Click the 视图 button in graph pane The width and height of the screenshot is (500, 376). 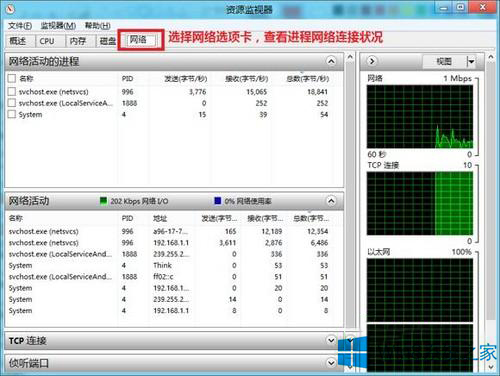tap(444, 62)
